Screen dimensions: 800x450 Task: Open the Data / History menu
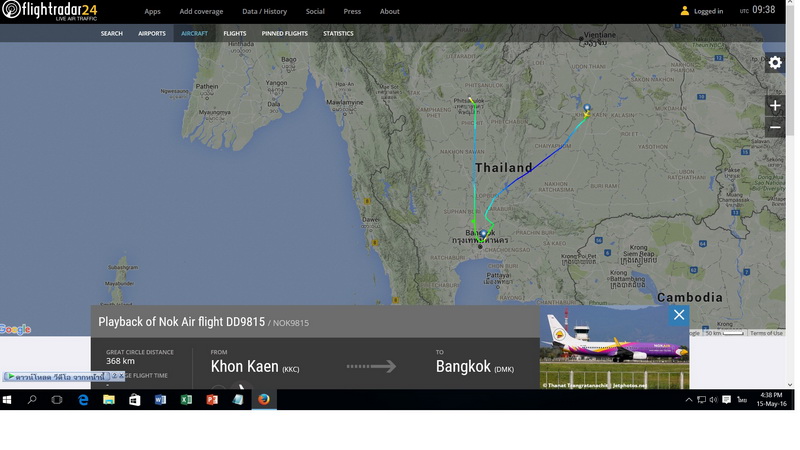pos(264,11)
